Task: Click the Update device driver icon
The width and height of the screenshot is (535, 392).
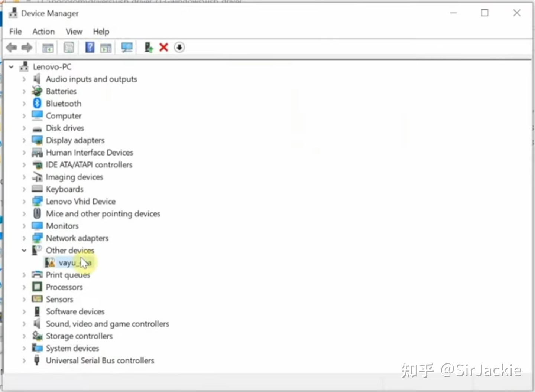Action: pyautogui.click(x=148, y=47)
